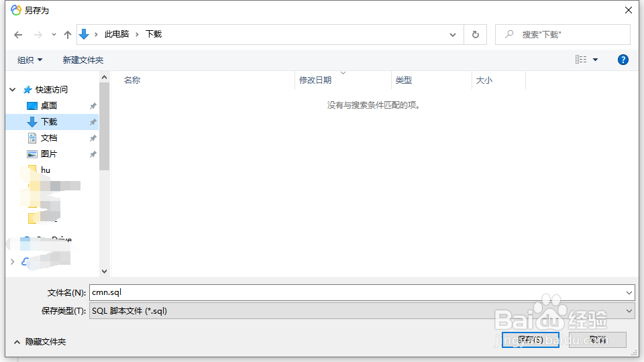
Task: Open the 组织 menu
Action: pos(30,60)
